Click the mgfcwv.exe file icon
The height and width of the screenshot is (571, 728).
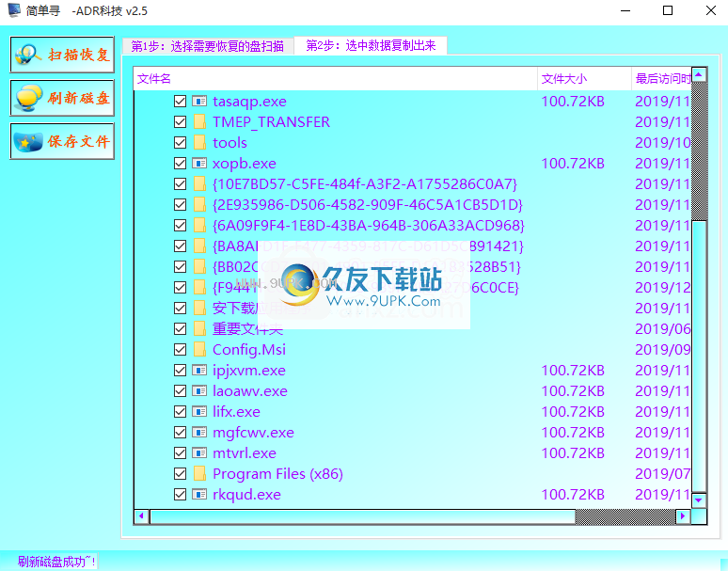199,432
